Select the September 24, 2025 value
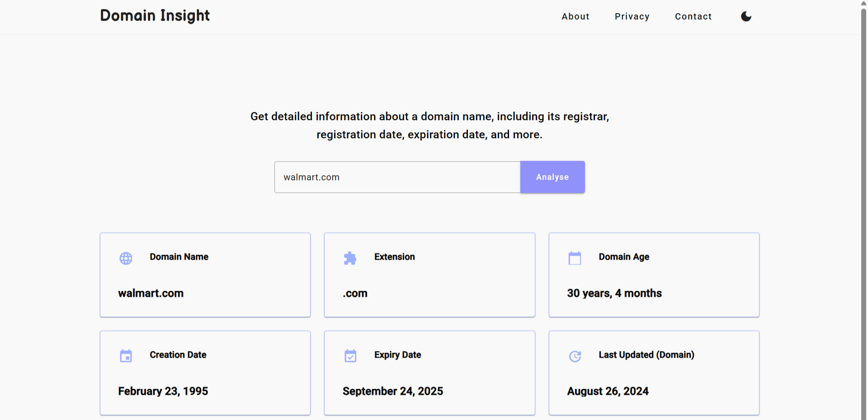Screen dimensions: 868x420 [393, 392]
